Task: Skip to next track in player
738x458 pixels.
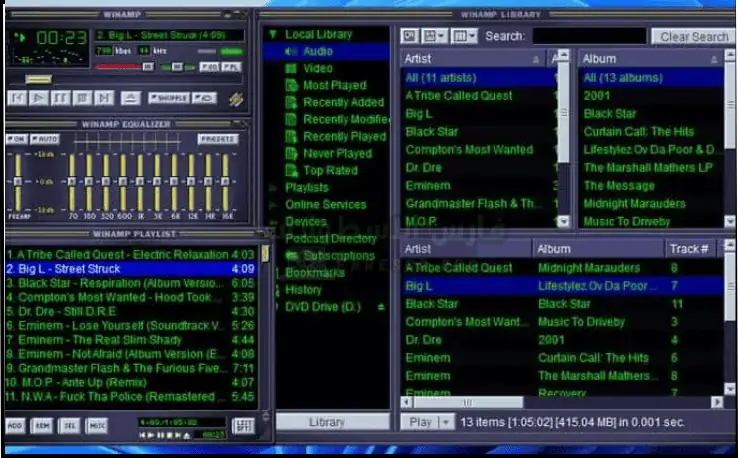Action: pos(104,98)
